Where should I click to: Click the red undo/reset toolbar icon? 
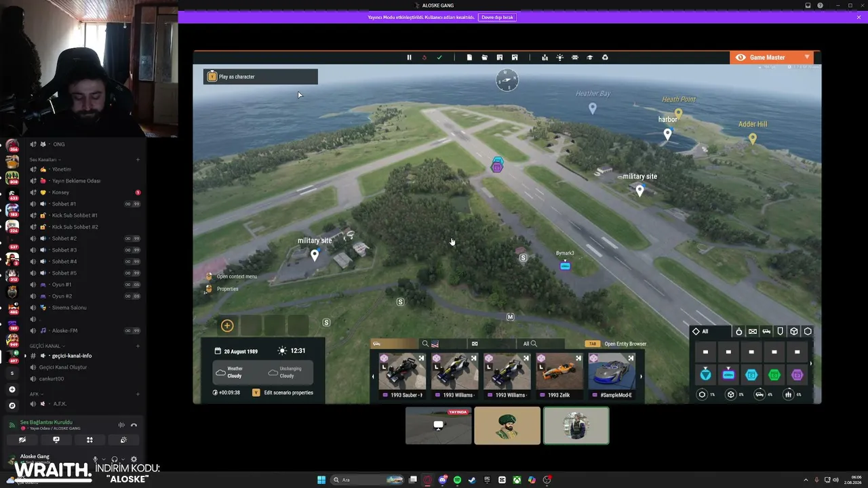tap(425, 58)
